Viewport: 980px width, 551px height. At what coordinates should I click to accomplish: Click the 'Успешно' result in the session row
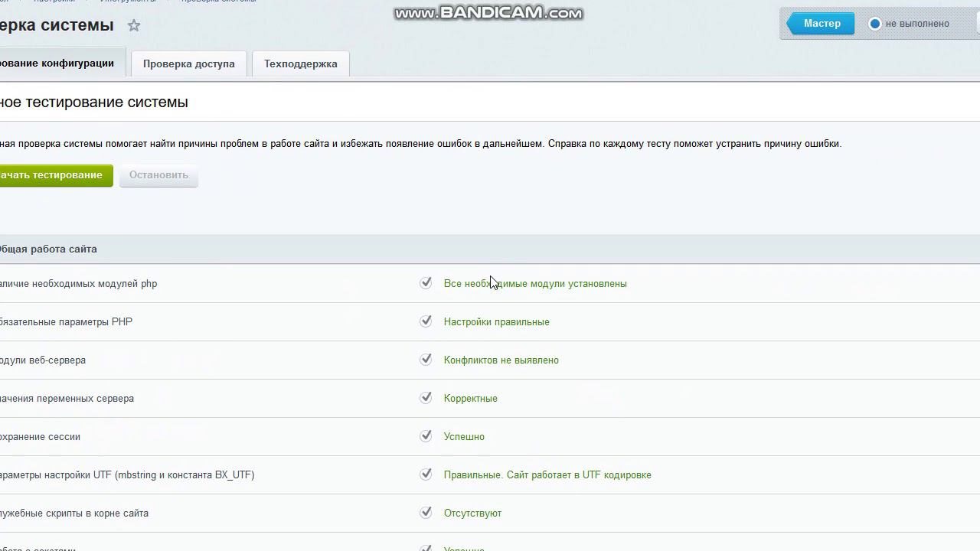[x=464, y=437]
